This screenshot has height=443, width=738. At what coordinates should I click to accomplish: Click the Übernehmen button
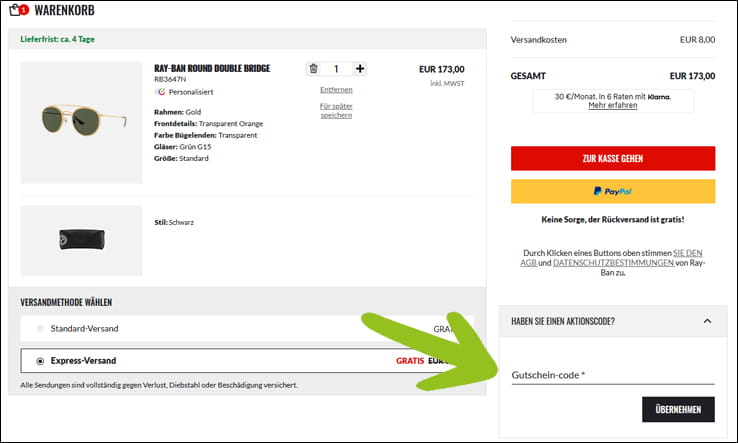[x=678, y=409]
